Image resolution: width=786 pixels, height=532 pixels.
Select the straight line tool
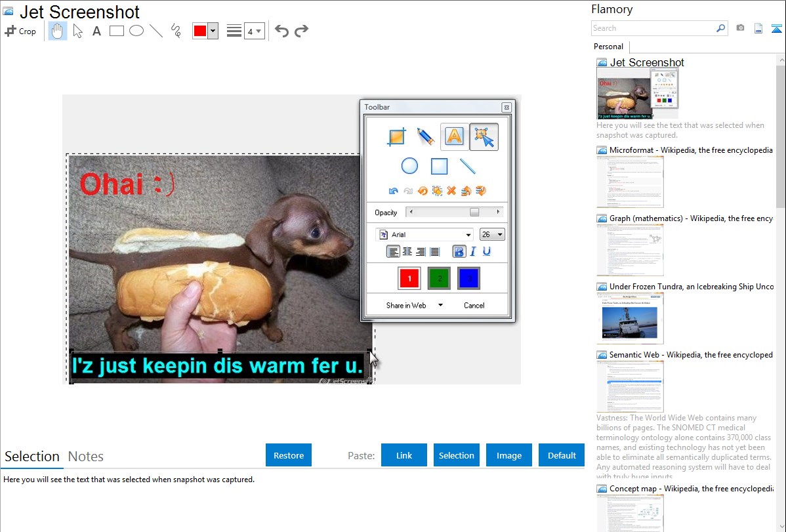coord(156,31)
